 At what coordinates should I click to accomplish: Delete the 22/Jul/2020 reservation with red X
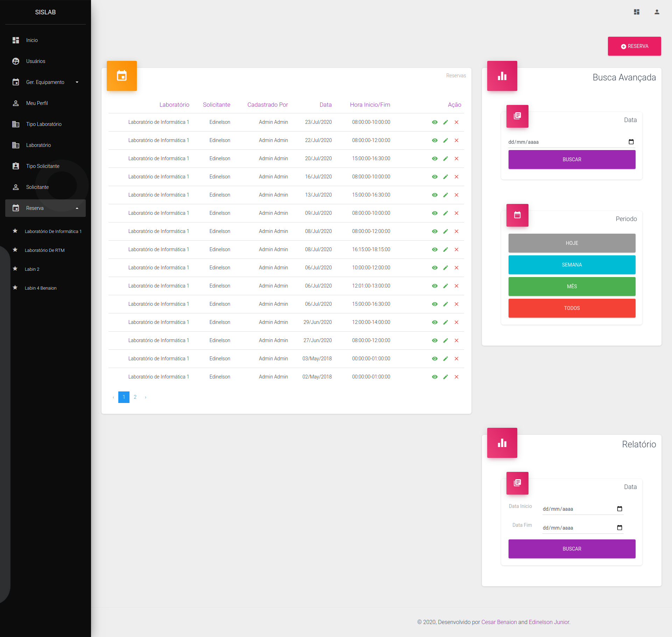[x=456, y=140]
